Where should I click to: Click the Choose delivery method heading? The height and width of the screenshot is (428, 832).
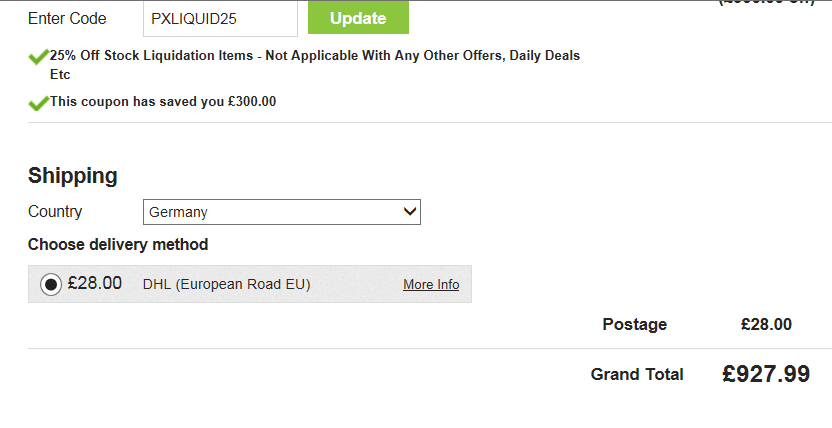118,244
